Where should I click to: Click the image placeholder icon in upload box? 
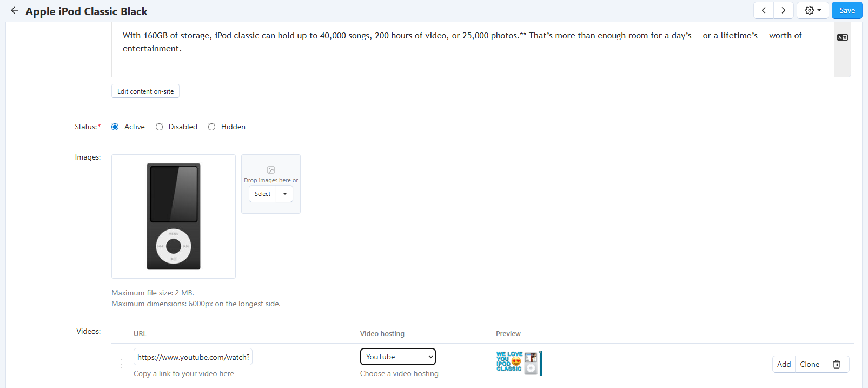pyautogui.click(x=271, y=170)
